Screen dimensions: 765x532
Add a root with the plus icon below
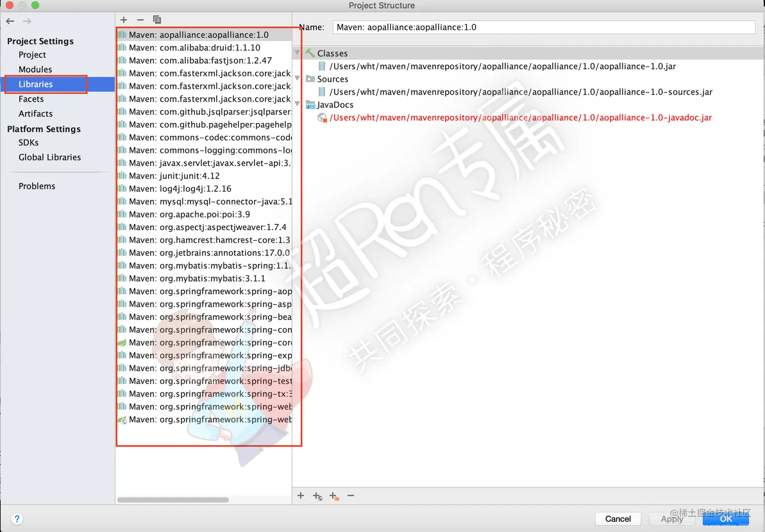click(301, 496)
